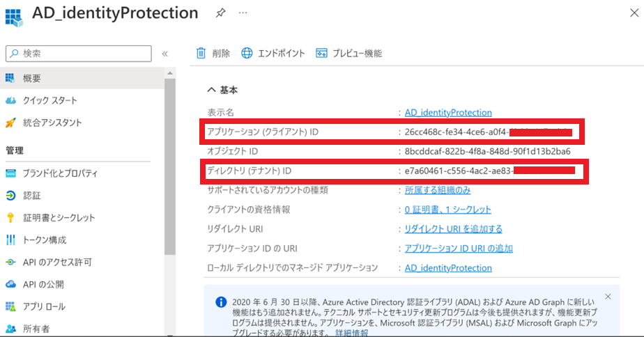Open プレビュー機能 toolbar item
Viewport: 644px width, 337px height.
pos(349,54)
